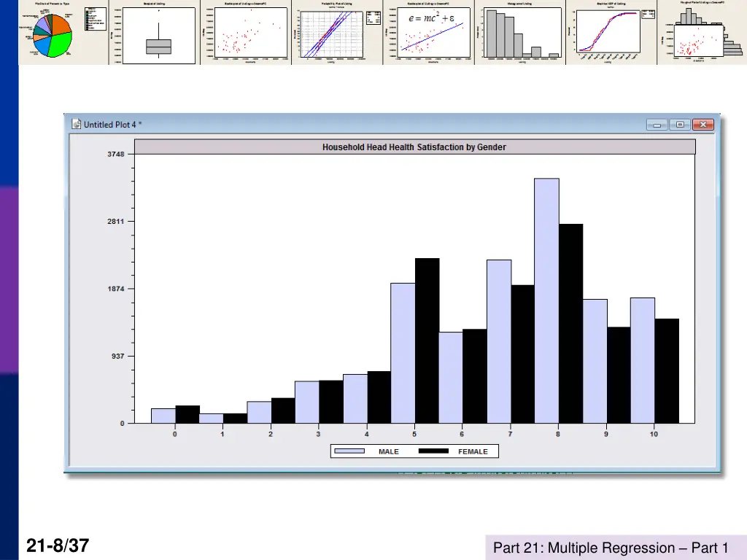Open the boxplot thumbnail in top strip
Screen dimensions: 747x560
(x=155, y=32)
